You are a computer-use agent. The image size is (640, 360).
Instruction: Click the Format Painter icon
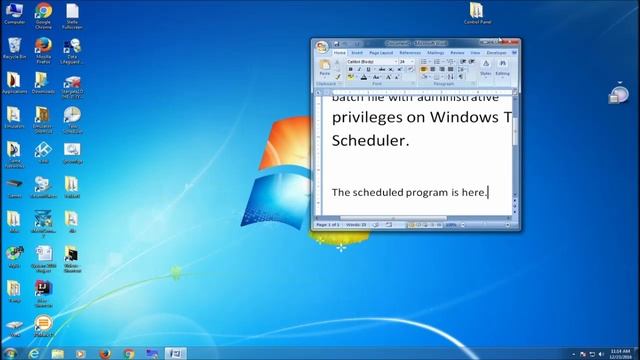pos(338,77)
